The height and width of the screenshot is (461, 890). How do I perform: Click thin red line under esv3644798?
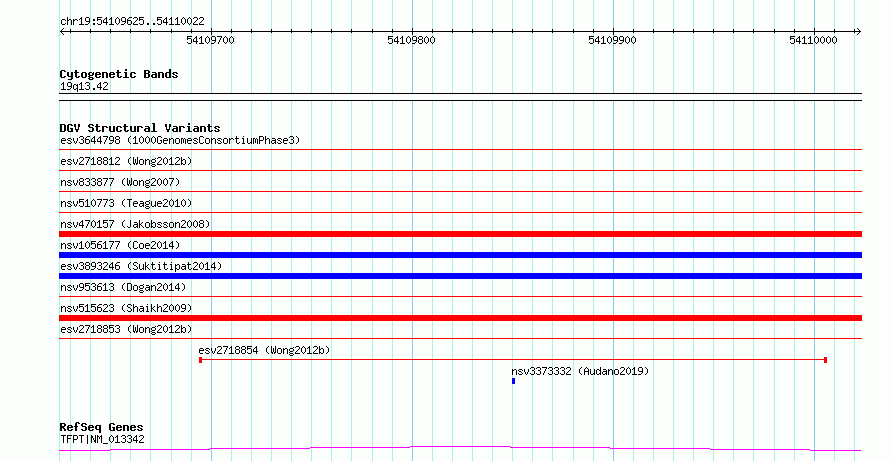[460, 150]
